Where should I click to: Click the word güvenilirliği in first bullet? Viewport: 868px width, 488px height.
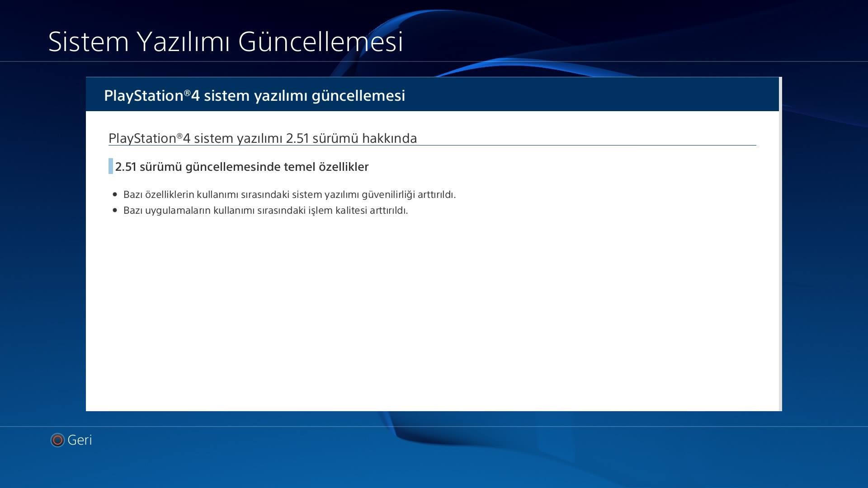388,195
